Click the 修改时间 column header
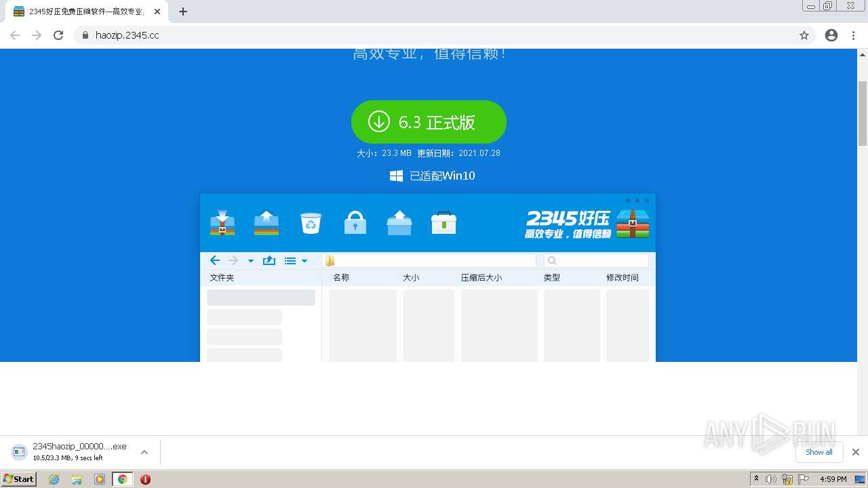The width and height of the screenshot is (868, 488). pyautogui.click(x=623, y=278)
